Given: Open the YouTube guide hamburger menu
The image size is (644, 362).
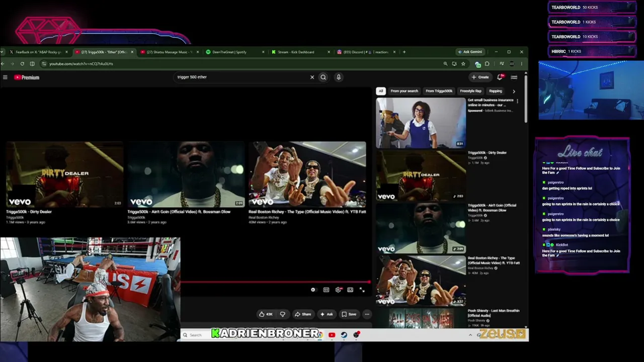Looking at the screenshot, I should 5,77.
